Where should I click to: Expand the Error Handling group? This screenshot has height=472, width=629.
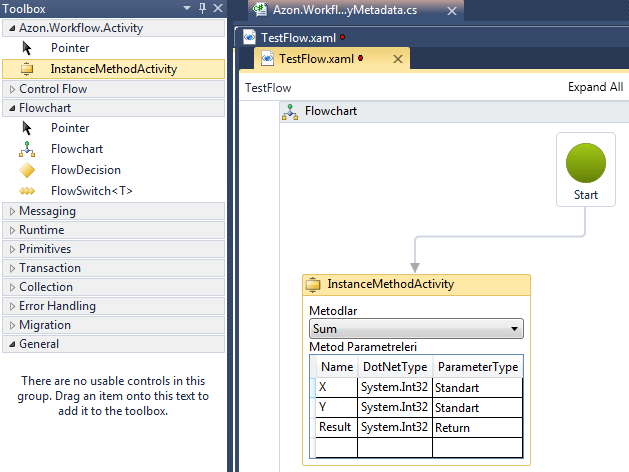[10, 306]
